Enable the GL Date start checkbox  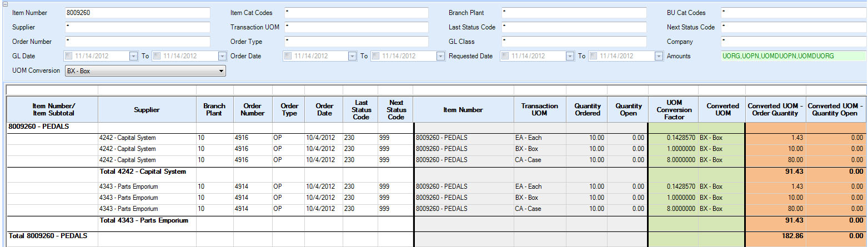coord(68,56)
